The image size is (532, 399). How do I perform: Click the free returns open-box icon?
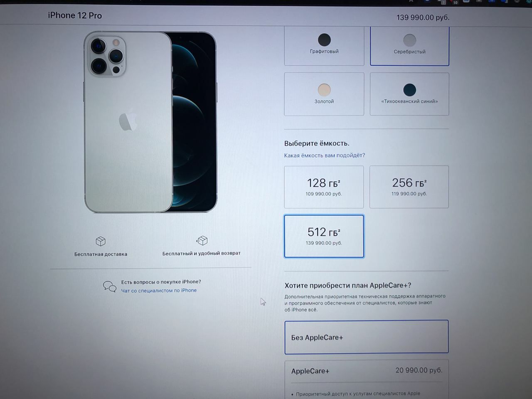[x=202, y=240]
